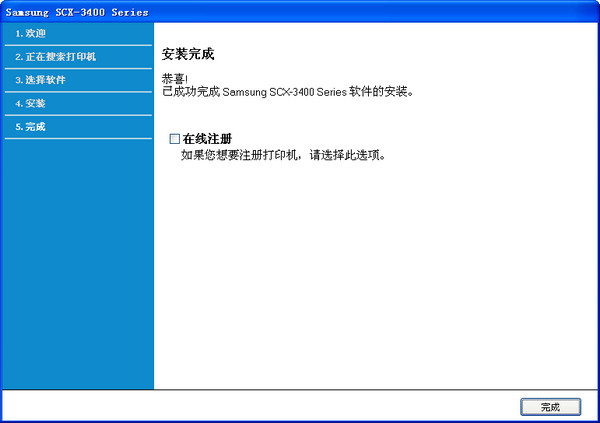
Task: Enable the 在线注册 checkbox
Action: [x=174, y=139]
